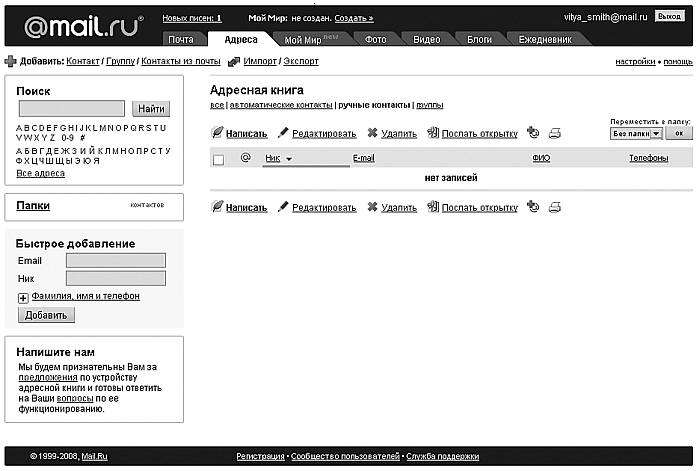Filter contacts by 0-9 index
The width and height of the screenshot is (700, 471).
(x=68, y=138)
